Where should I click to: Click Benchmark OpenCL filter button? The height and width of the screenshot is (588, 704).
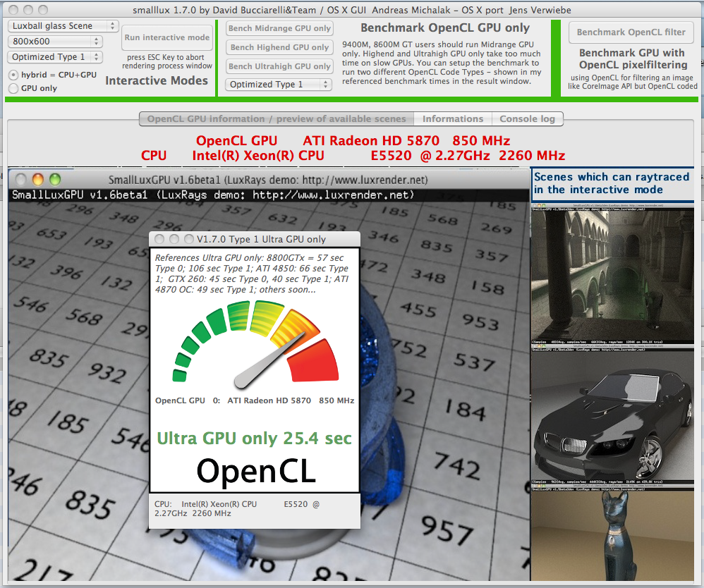[631, 32]
